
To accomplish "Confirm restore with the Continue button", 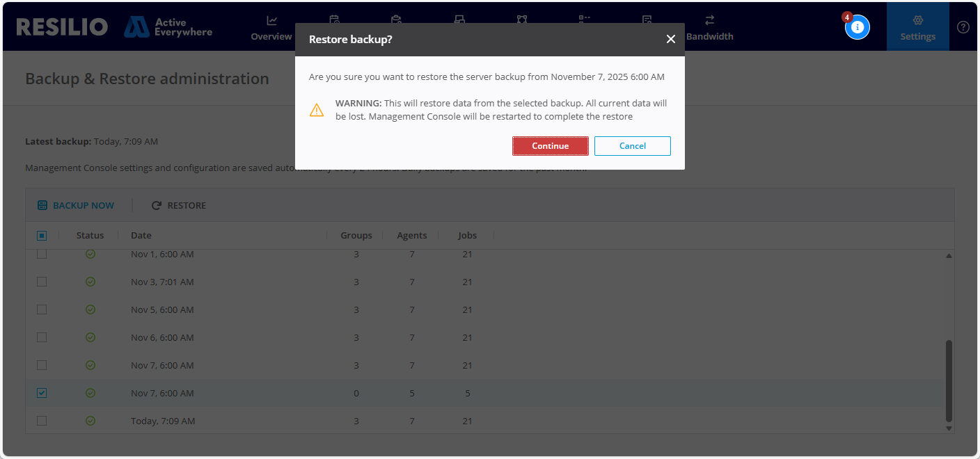I will 550,146.
